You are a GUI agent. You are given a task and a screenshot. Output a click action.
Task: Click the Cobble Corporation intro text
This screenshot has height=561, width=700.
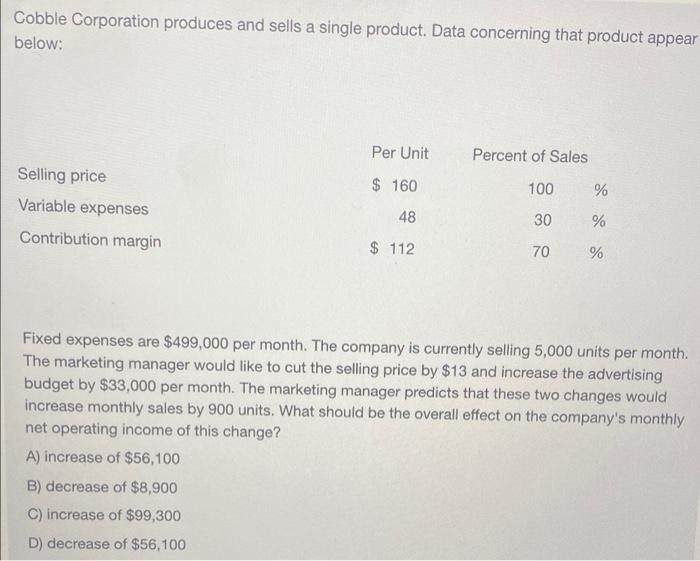(x=355, y=32)
